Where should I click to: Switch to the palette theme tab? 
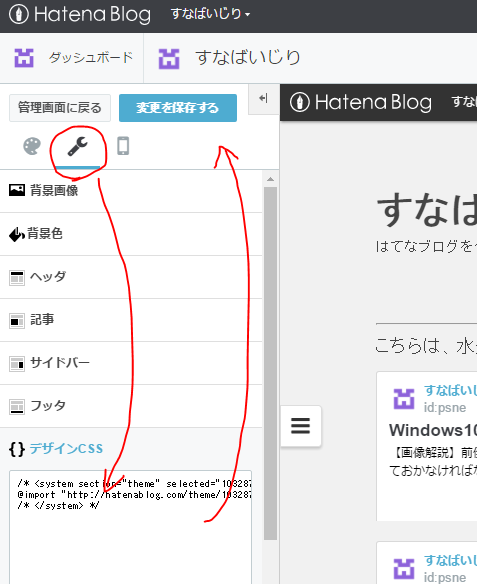[x=32, y=146]
